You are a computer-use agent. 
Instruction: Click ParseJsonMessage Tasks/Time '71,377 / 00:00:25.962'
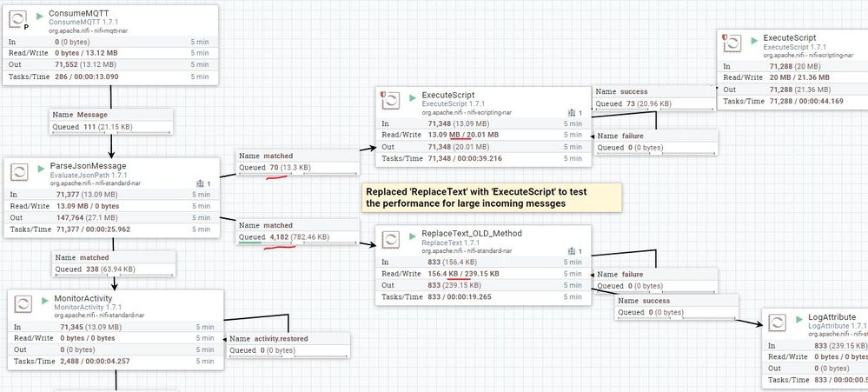94,229
